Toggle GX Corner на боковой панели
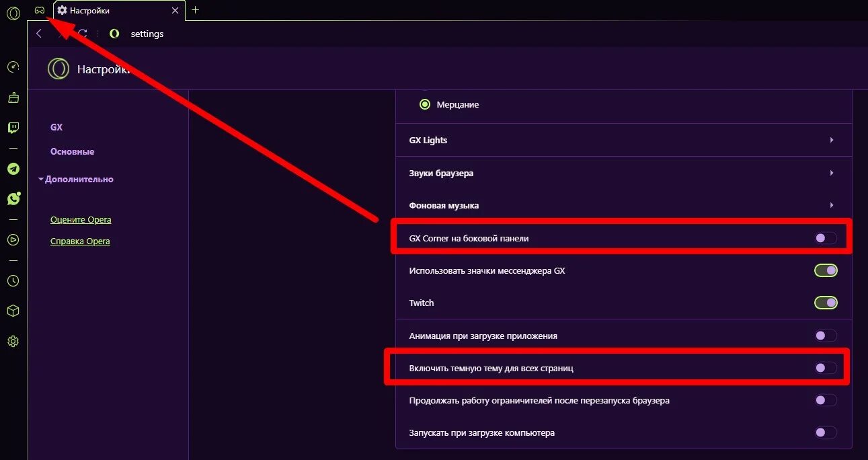 click(x=826, y=238)
